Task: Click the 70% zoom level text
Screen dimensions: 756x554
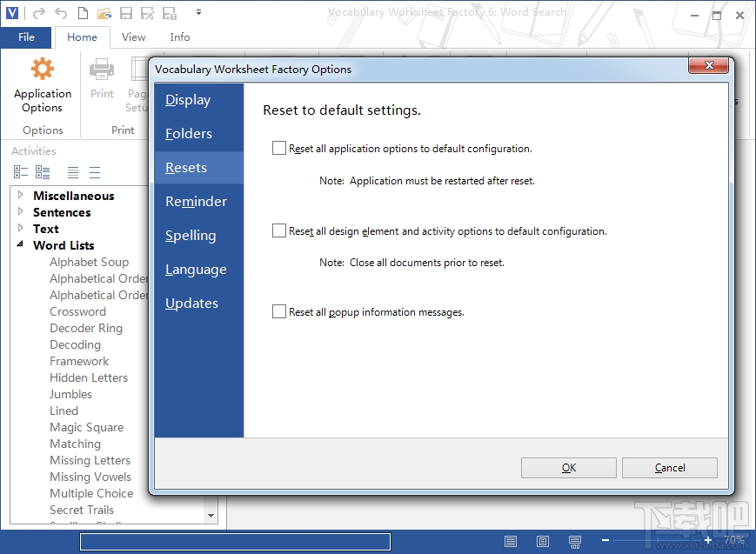Action: tap(734, 540)
